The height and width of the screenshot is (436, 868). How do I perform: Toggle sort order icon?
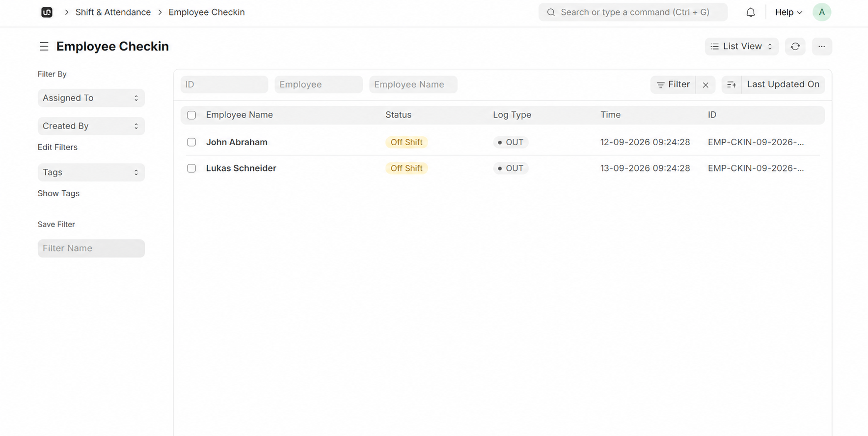(732, 85)
